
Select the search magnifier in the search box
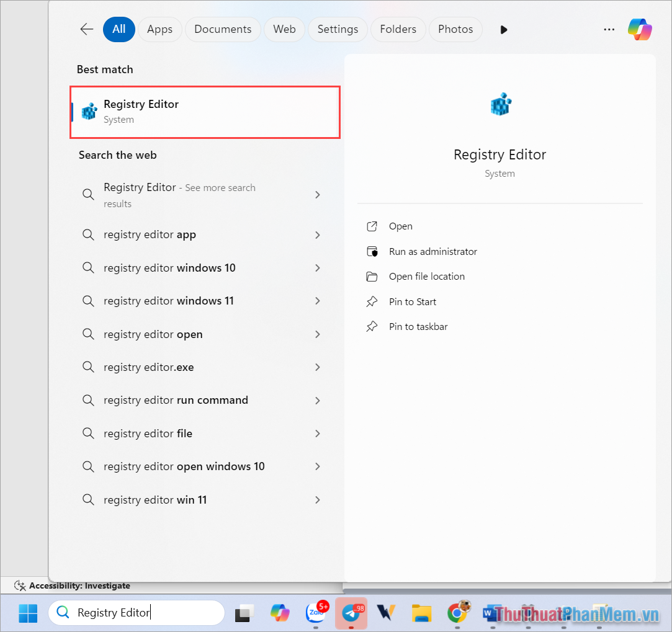pyautogui.click(x=63, y=612)
